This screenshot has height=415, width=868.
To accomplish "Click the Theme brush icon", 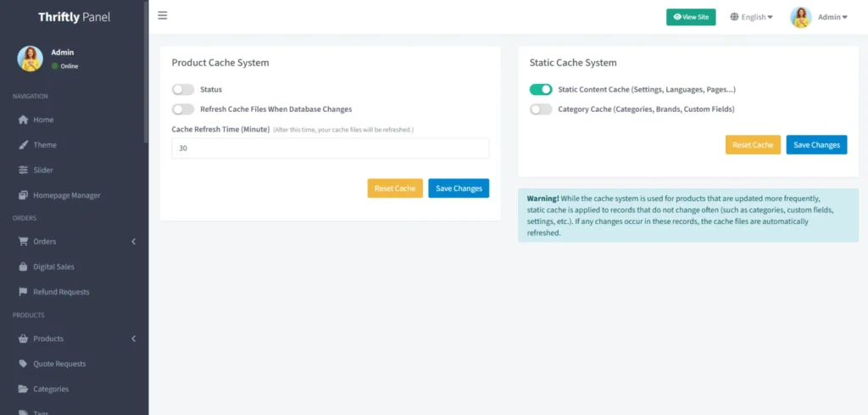I will [24, 145].
